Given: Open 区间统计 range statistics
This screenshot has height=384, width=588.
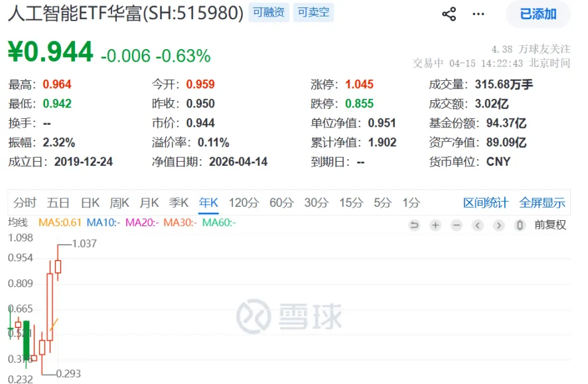Looking at the screenshot, I should [x=486, y=203].
